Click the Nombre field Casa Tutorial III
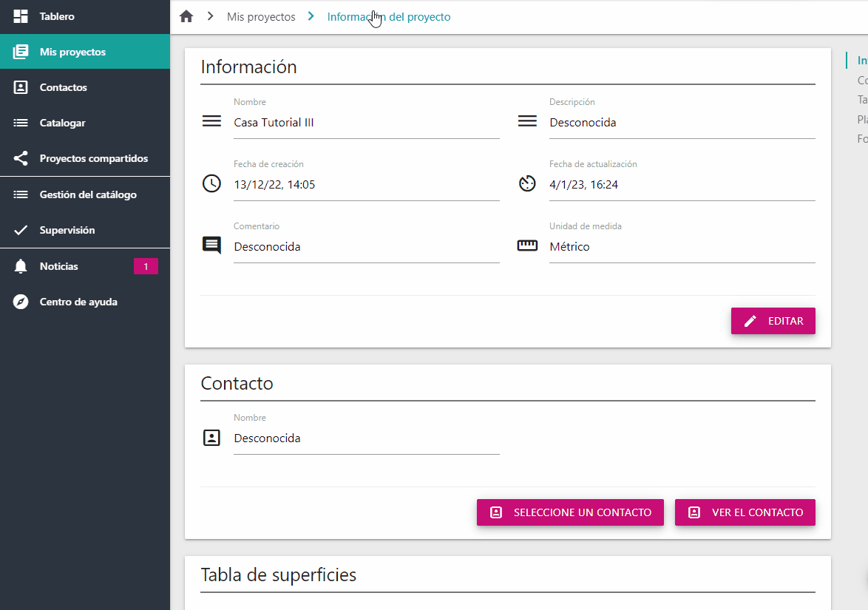This screenshot has width=868, height=610. point(367,123)
